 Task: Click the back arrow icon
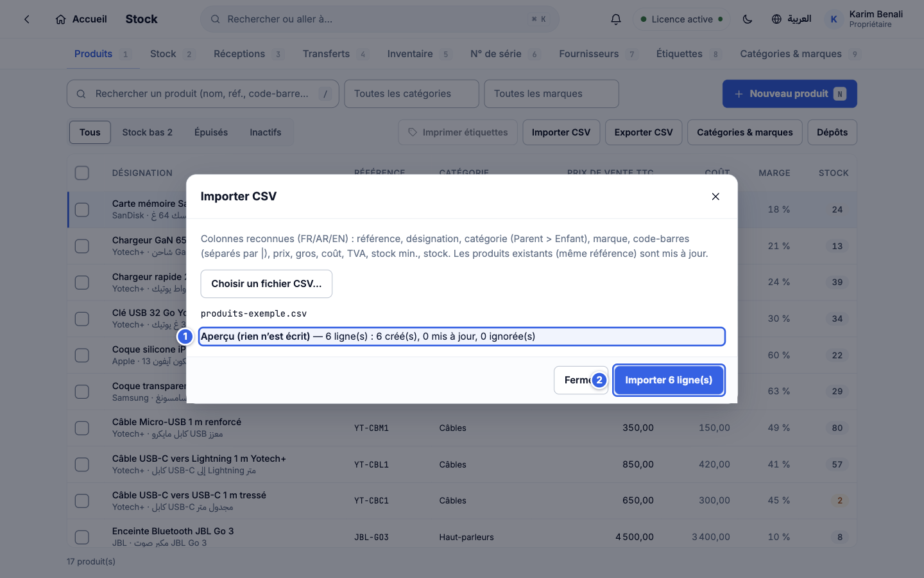pyautogui.click(x=27, y=19)
